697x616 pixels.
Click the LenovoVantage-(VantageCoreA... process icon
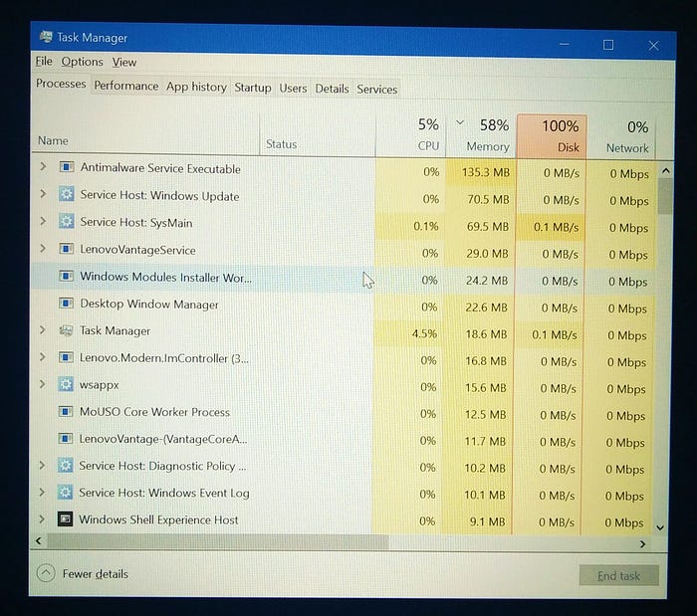click(x=66, y=439)
